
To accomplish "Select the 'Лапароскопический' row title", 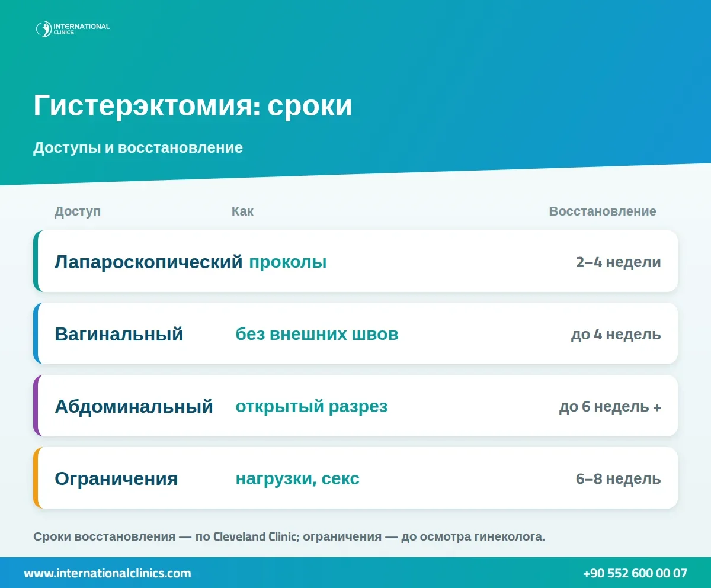I will (x=149, y=262).
